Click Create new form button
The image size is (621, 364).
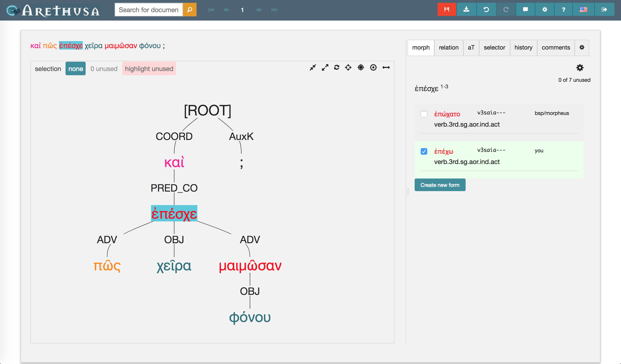click(440, 185)
